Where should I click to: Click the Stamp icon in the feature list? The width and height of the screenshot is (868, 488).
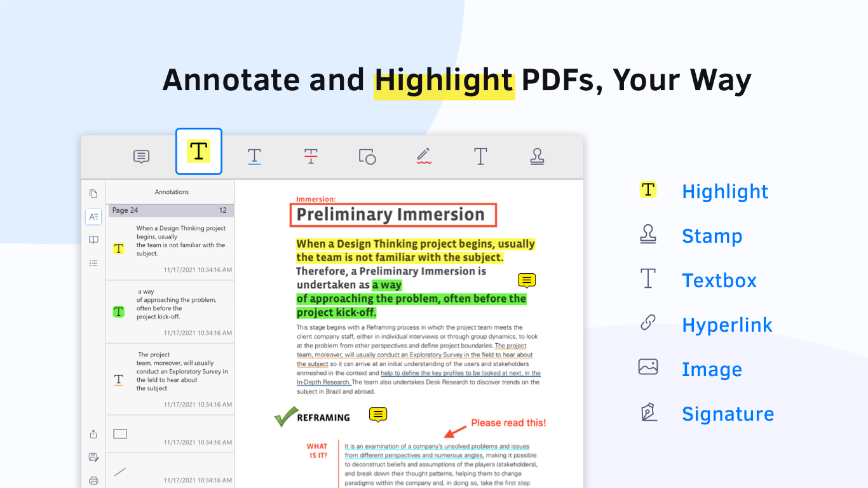(648, 234)
